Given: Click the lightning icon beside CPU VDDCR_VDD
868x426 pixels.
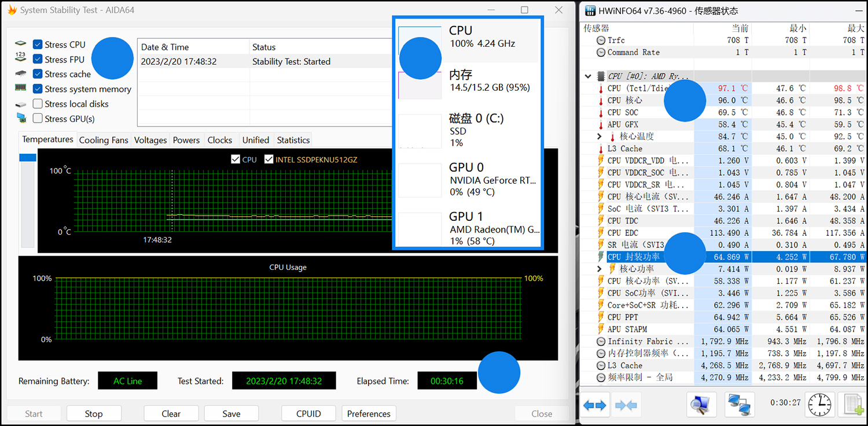Looking at the screenshot, I should [601, 161].
